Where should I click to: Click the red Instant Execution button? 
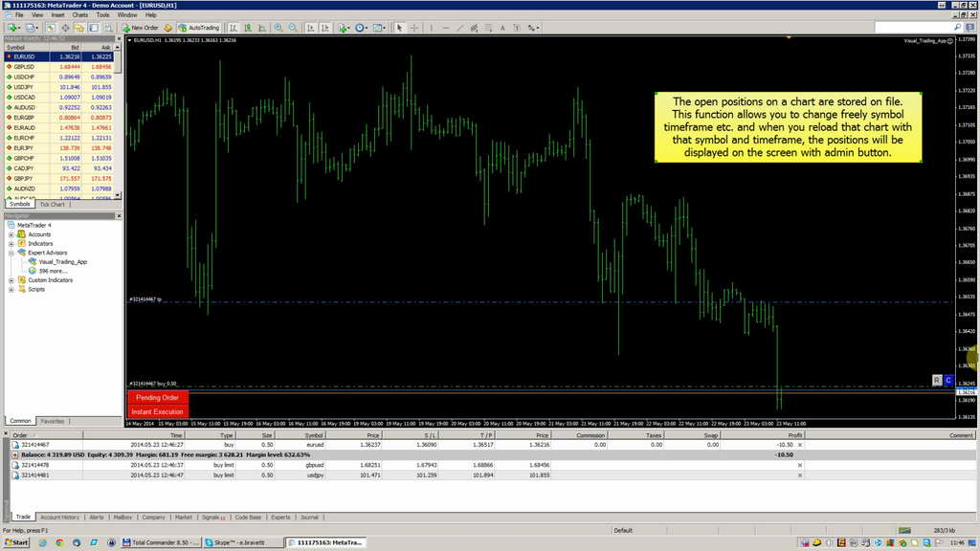click(x=157, y=411)
